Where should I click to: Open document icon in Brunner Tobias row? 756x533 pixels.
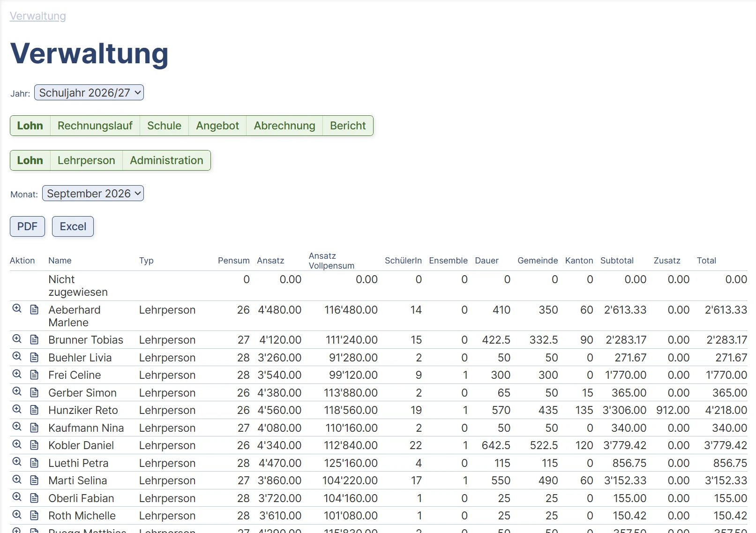[x=34, y=339]
